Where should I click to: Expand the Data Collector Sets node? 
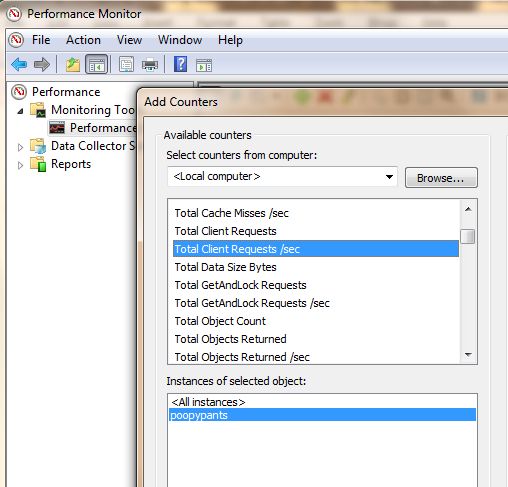point(20,147)
